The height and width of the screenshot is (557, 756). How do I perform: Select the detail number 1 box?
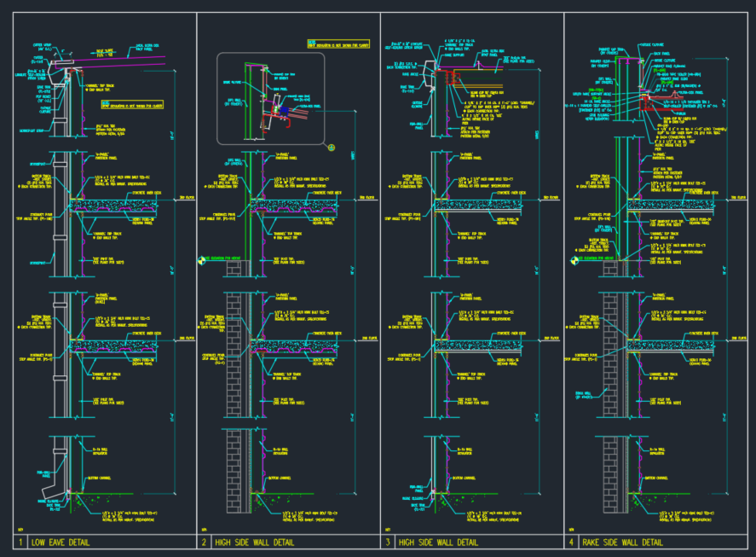[x=20, y=542]
